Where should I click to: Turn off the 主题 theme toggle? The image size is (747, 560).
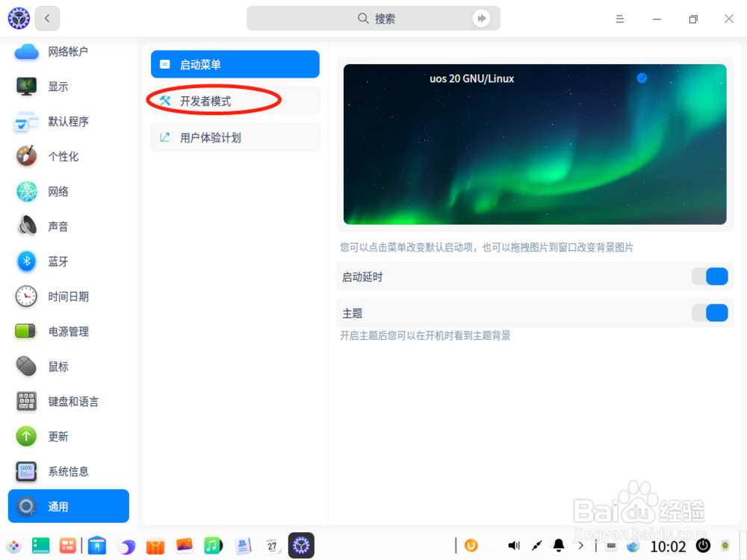coord(710,313)
